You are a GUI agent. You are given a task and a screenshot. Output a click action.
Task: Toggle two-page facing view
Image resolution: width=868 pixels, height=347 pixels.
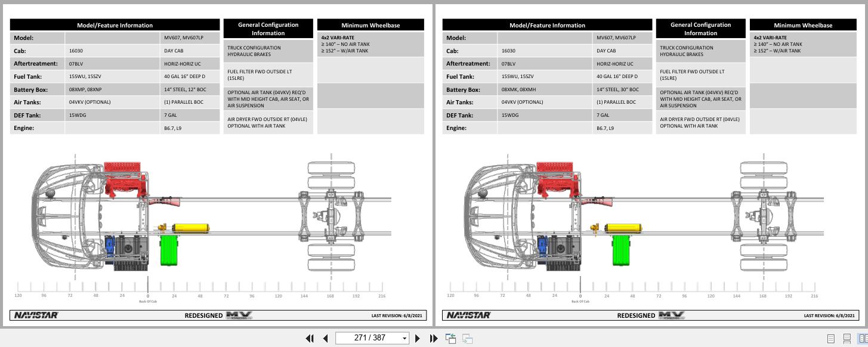[x=863, y=339]
